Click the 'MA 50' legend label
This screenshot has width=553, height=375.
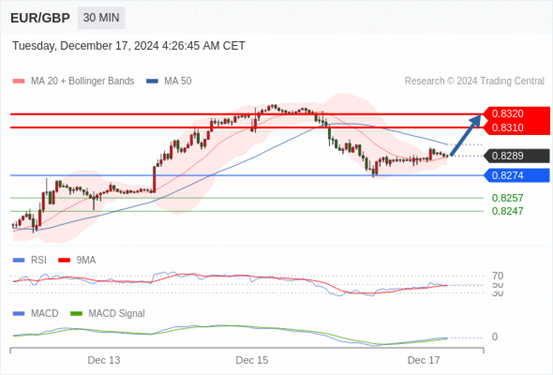point(178,81)
